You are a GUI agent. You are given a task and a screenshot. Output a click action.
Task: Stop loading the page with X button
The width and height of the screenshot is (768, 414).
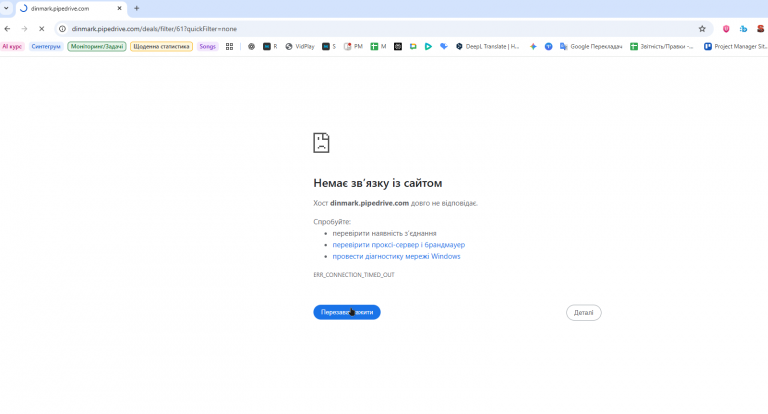pyautogui.click(x=42, y=29)
